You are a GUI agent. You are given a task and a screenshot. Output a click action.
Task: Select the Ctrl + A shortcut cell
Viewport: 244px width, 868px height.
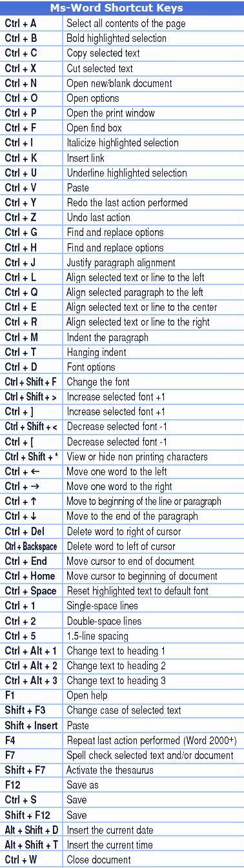coord(32,23)
